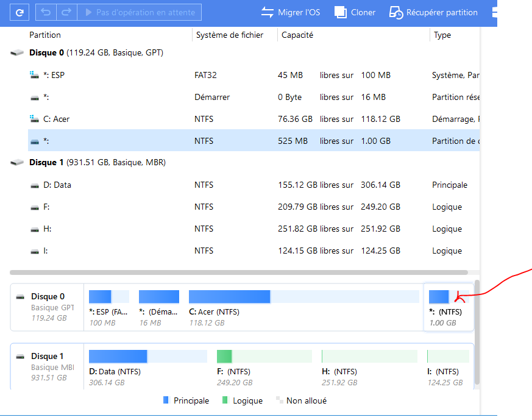
Task: Click 'Logique' type of I: row
Action: pyautogui.click(x=447, y=251)
